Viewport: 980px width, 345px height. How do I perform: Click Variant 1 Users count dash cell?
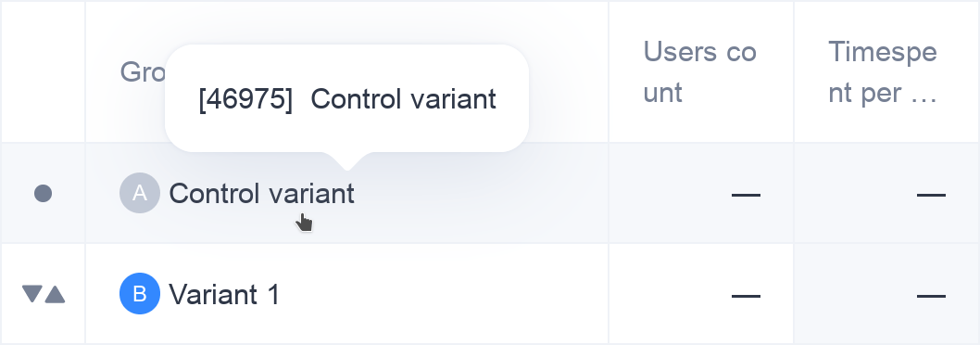click(x=746, y=296)
